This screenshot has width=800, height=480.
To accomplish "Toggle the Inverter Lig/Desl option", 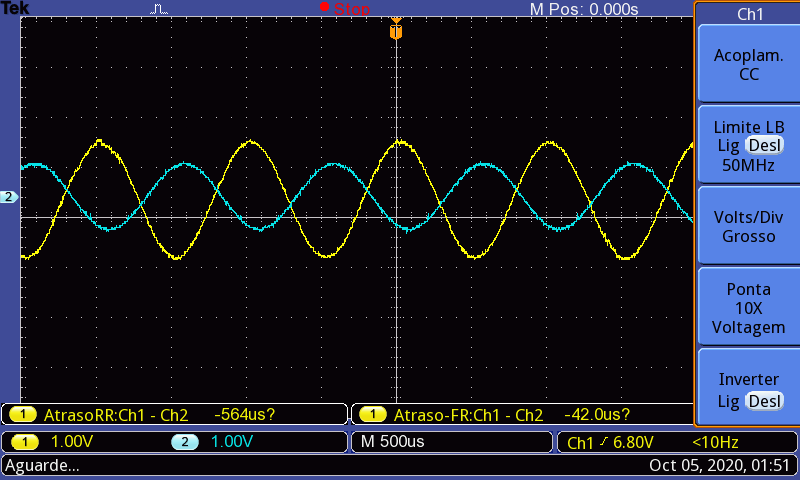I will pos(748,388).
